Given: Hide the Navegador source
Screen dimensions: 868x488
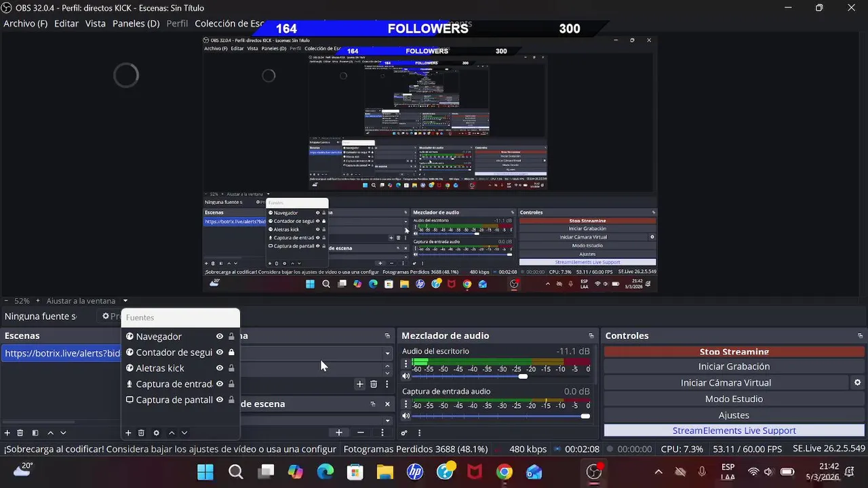Looking at the screenshot, I should [x=220, y=336].
